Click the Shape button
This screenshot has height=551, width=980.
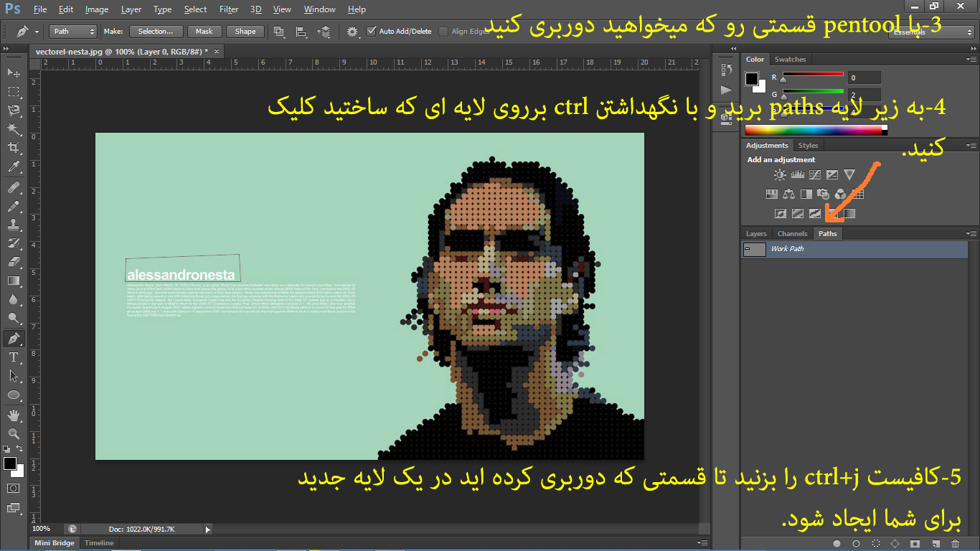pos(245,32)
